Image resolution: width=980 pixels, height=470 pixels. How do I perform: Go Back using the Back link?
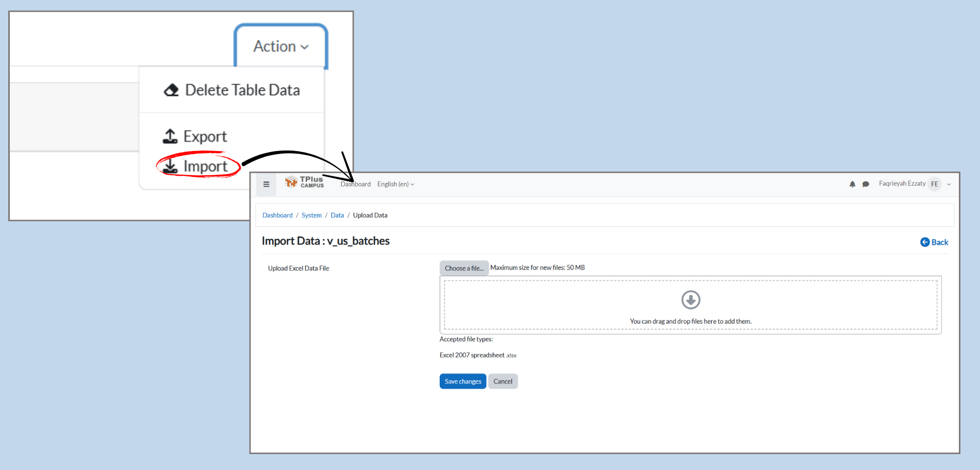pos(934,242)
